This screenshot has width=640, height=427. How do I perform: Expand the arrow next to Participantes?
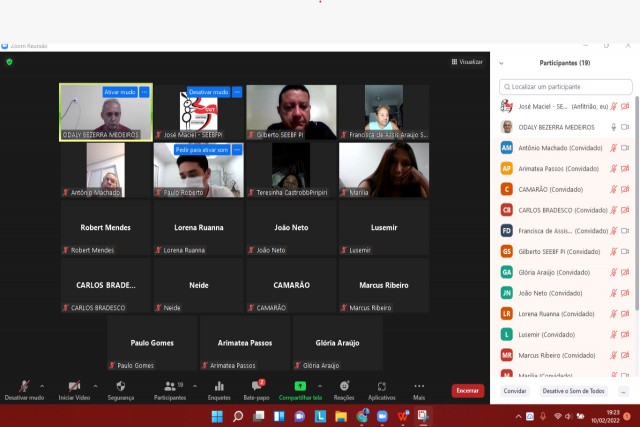tap(195, 386)
